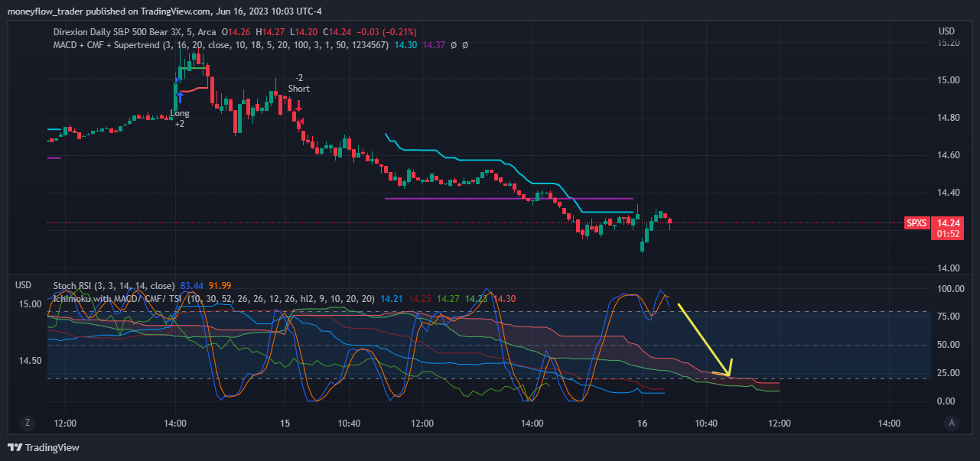Click the change value −0.03 (−0.21%)

(386, 32)
